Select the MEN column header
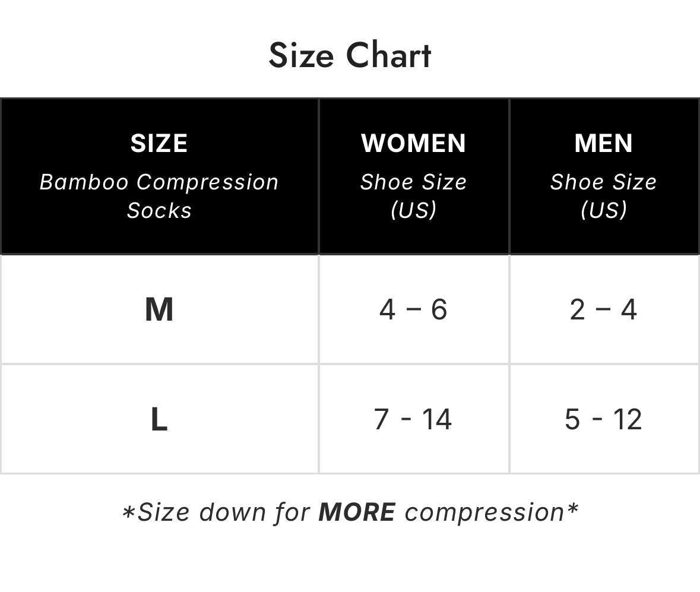This screenshot has height=592, width=700. click(603, 143)
